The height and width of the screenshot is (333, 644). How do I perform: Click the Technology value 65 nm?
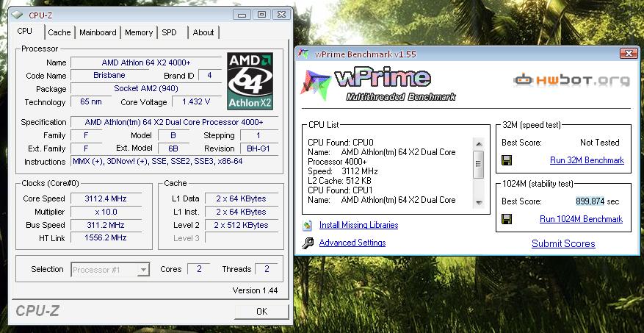[x=91, y=101]
